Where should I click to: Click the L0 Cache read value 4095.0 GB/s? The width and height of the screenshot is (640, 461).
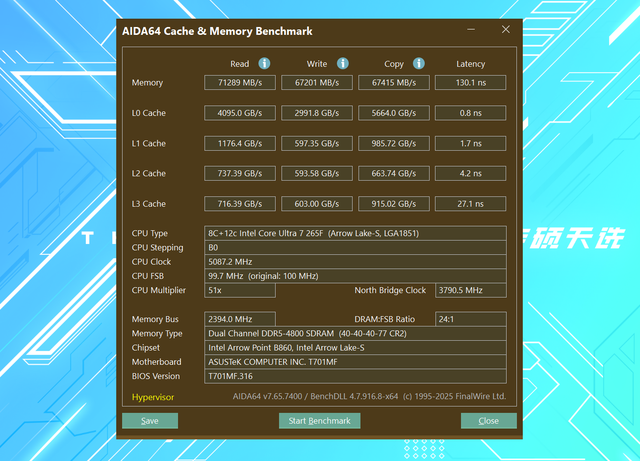240,113
